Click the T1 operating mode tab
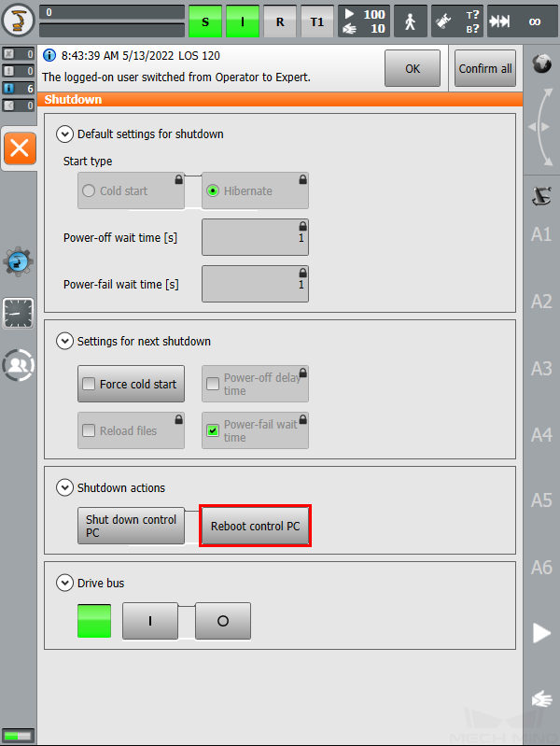 (x=317, y=21)
